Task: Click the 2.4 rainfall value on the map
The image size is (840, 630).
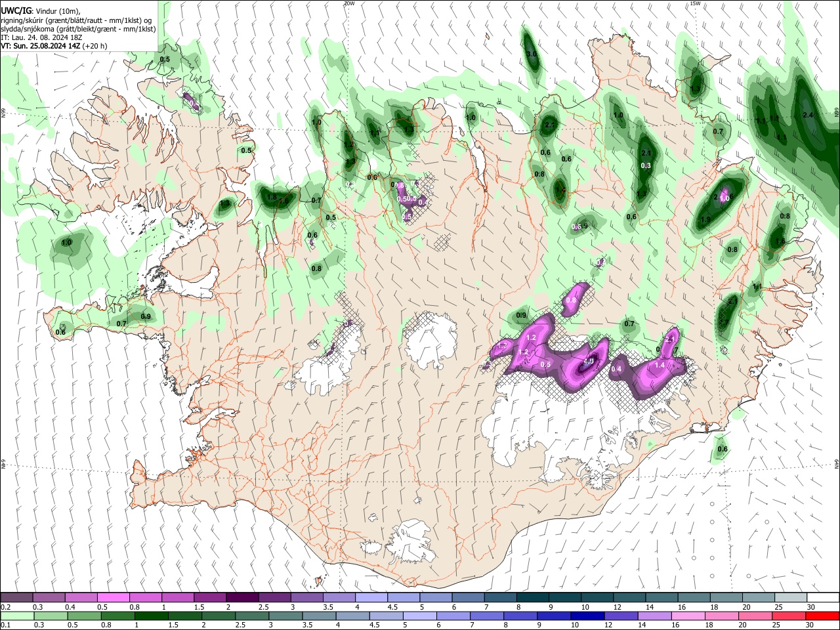Action: click(808, 115)
